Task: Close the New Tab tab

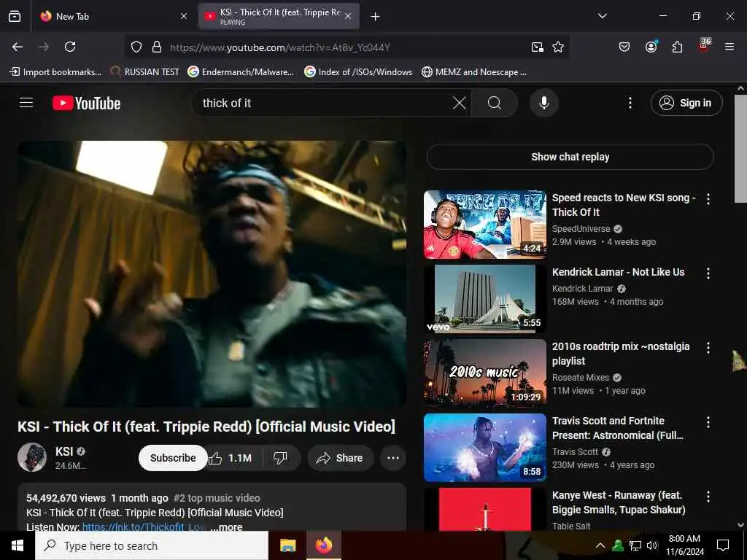Action: 184,16
